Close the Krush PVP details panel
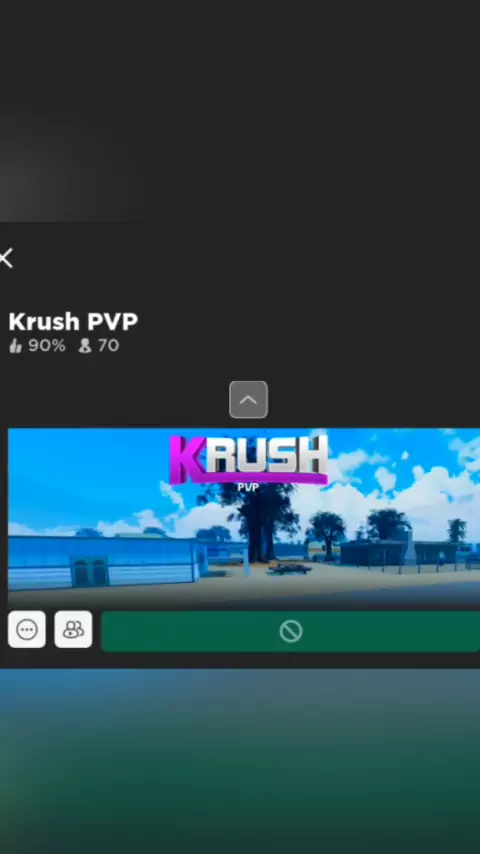This screenshot has width=480, height=854. coord(6,258)
